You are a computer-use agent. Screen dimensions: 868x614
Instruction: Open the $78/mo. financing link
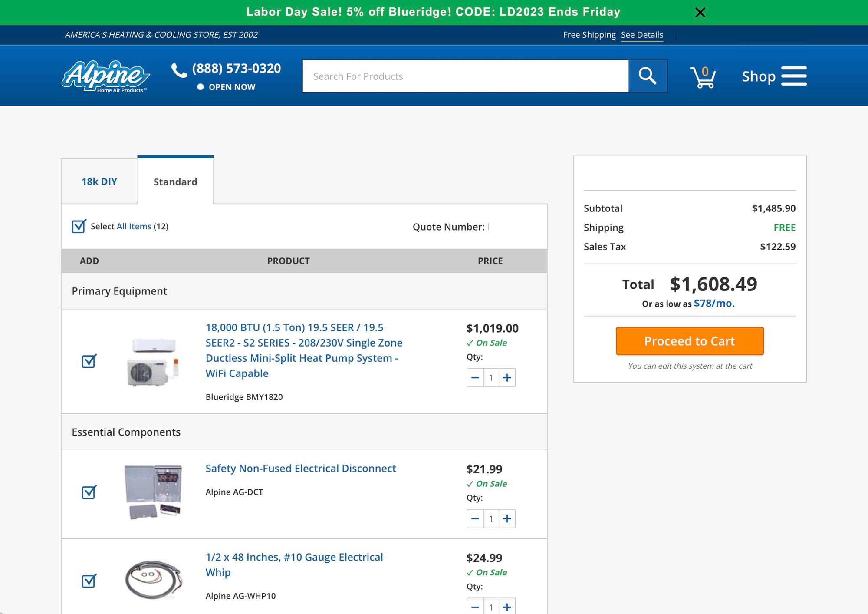pos(714,303)
